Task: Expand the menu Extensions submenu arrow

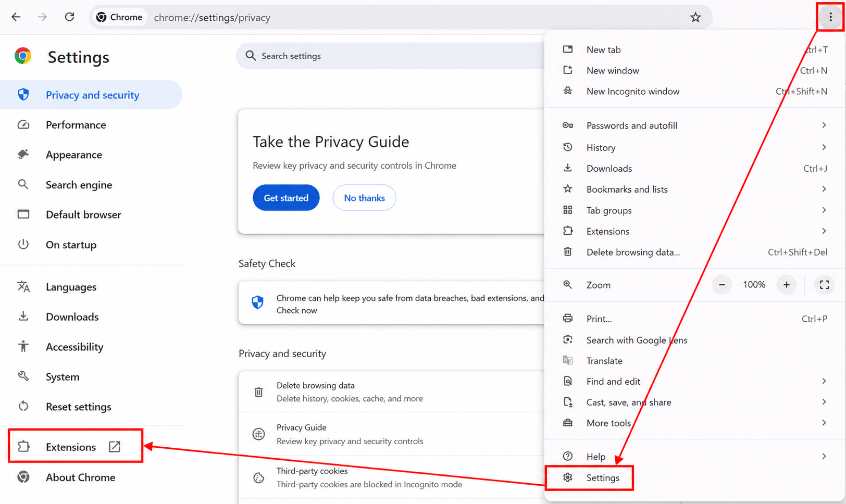Action: pos(824,231)
